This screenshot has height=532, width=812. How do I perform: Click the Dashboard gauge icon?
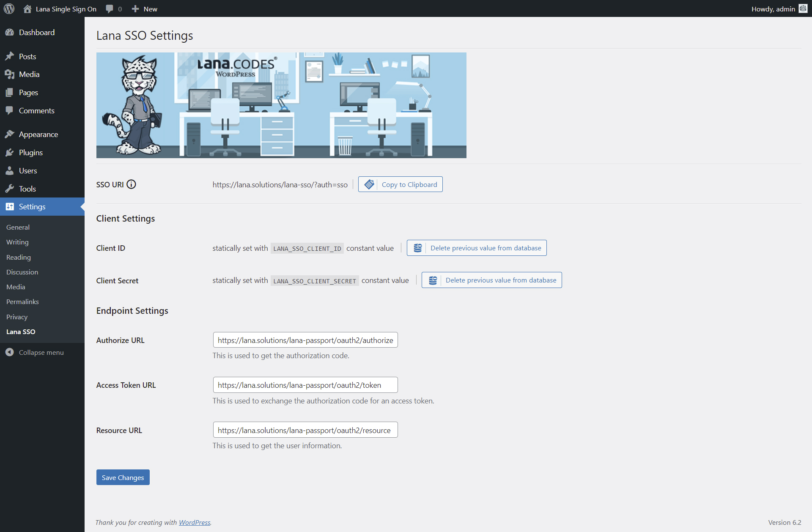9,33
